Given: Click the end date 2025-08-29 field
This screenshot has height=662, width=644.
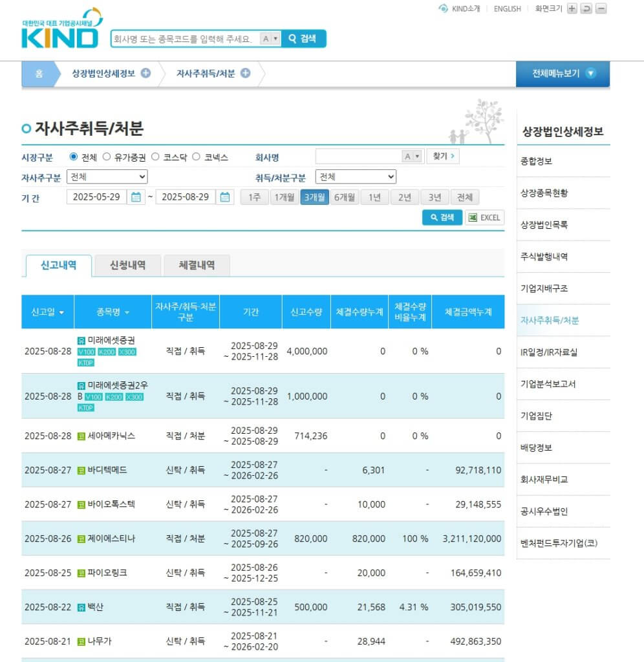Looking at the screenshot, I should pos(186,197).
